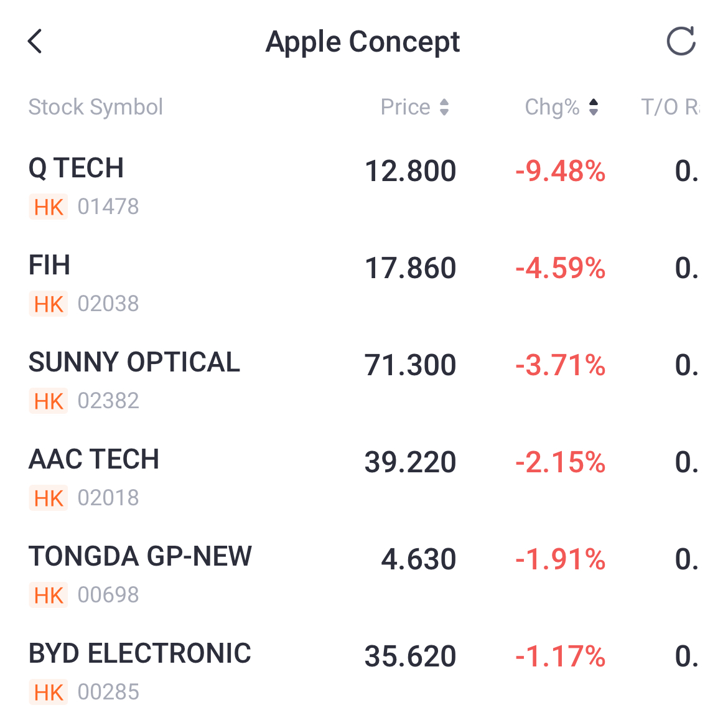This screenshot has height=710, width=728.
Task: Click the 71.300 price value
Action: (x=411, y=365)
